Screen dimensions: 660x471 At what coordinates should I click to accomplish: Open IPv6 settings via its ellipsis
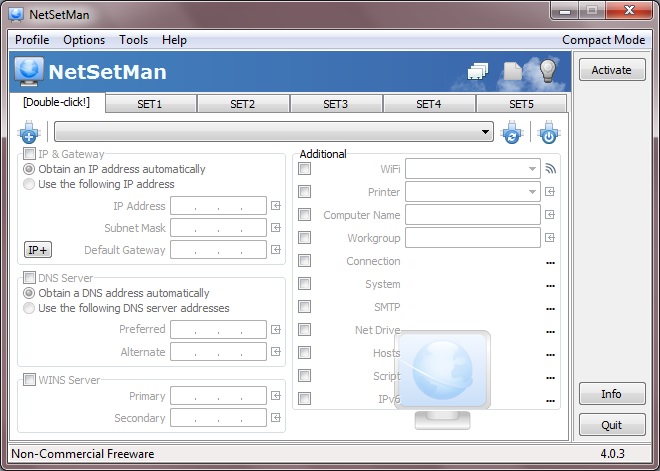click(x=550, y=401)
